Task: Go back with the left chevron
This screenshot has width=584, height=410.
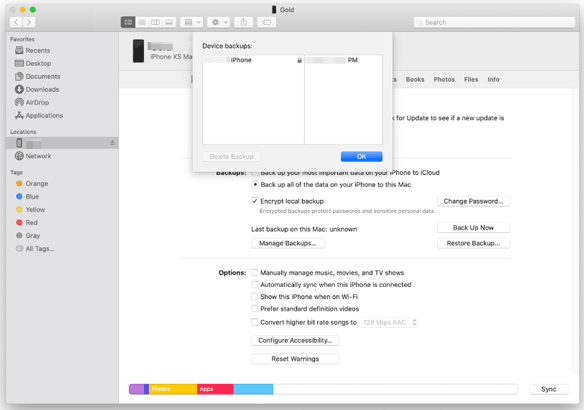Action: point(16,22)
